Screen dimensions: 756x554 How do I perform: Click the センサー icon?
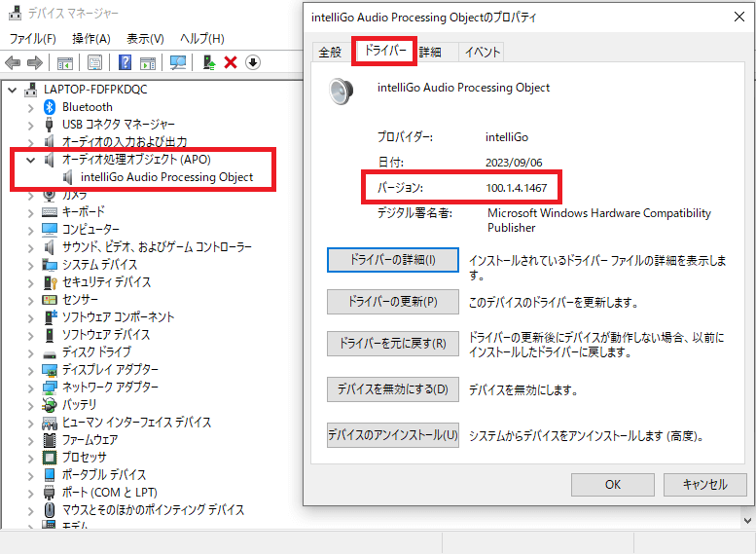[x=50, y=300]
